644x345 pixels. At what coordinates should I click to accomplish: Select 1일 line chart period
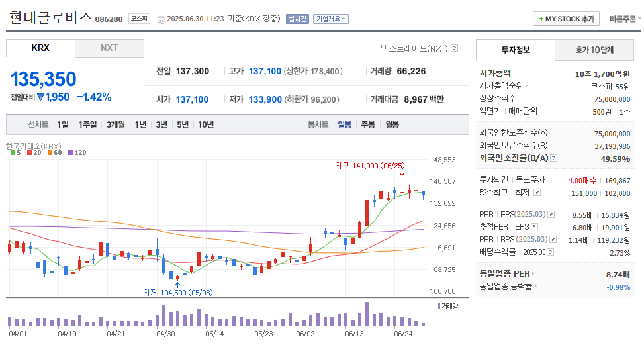(x=63, y=125)
